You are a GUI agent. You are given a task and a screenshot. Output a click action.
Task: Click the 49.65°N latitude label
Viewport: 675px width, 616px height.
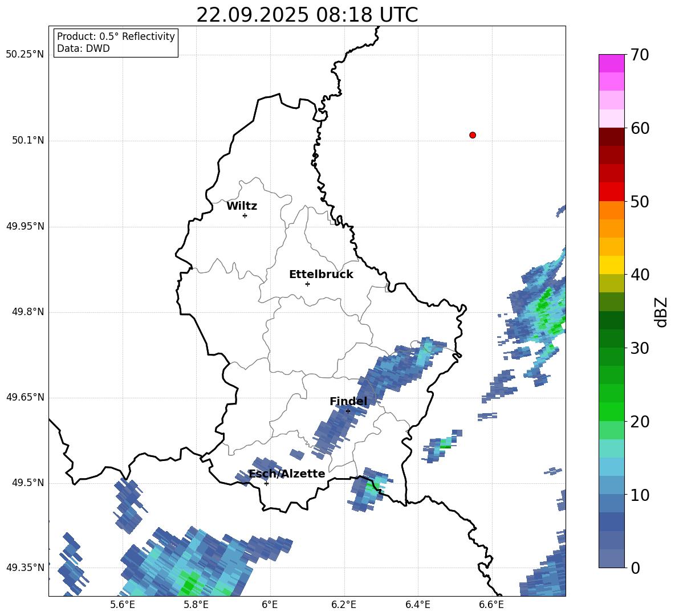25,397
